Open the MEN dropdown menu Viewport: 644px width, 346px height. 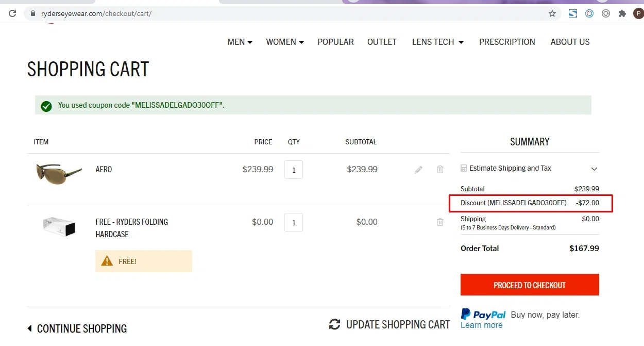coord(240,42)
